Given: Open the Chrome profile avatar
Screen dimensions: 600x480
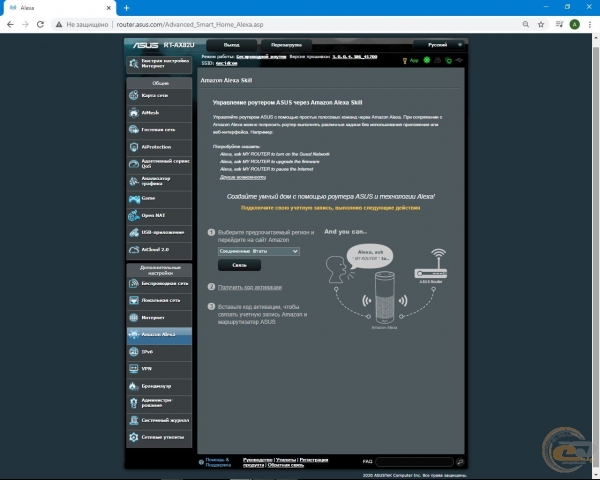Looking at the screenshot, I should 574,24.
